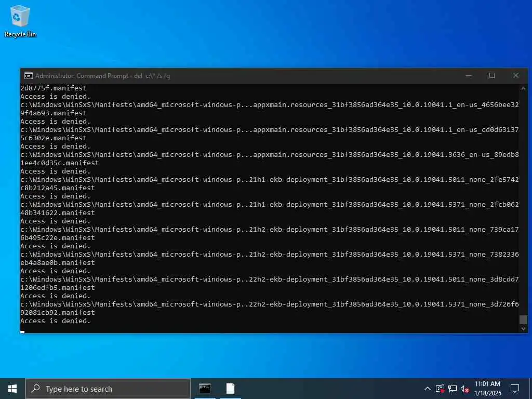Click the blinking cursor on the console's last line
The height and width of the screenshot is (399, 532).
[x=22, y=332]
